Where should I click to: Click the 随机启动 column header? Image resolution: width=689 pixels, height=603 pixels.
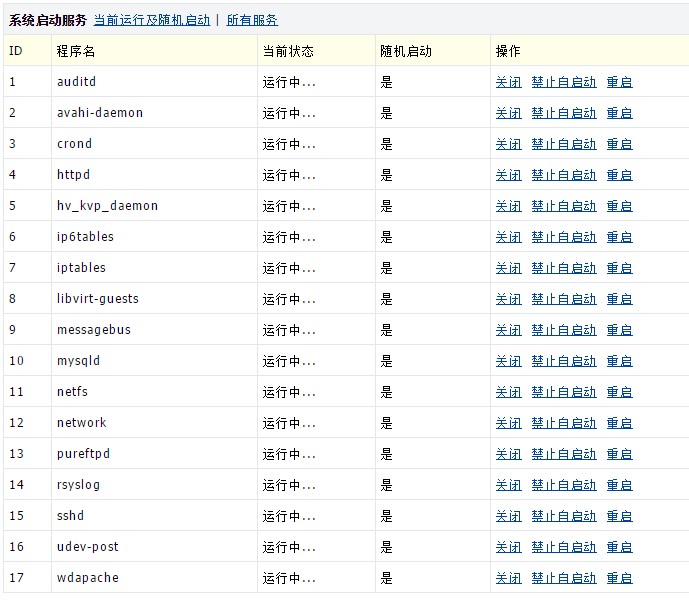tap(433, 51)
